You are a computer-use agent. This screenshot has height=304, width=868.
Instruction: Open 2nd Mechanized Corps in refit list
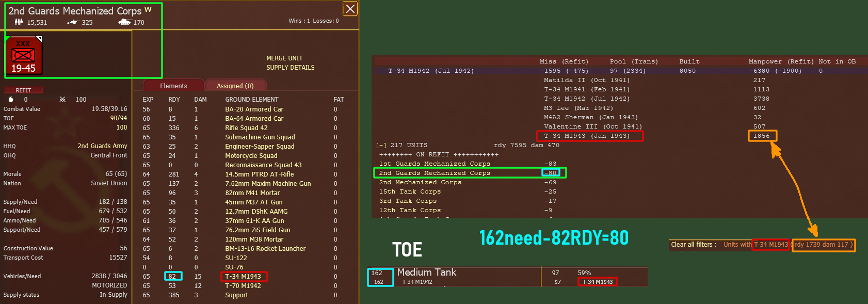click(x=420, y=183)
